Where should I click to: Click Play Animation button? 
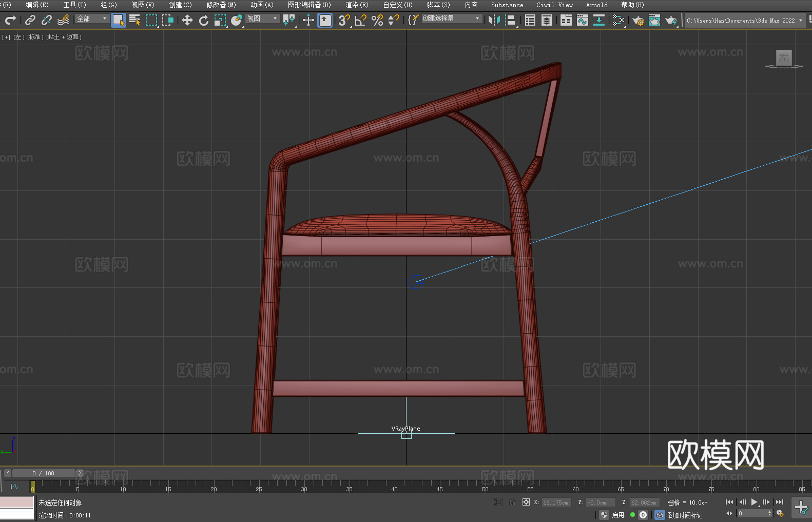pyautogui.click(x=754, y=502)
